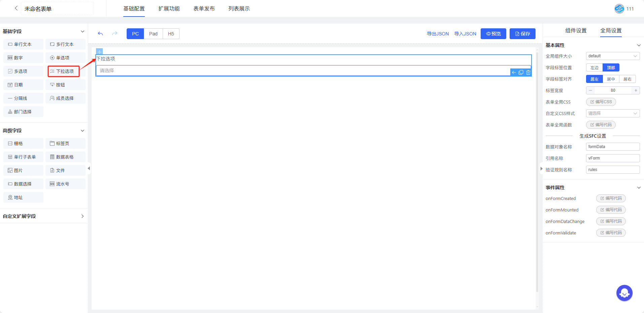Open the 自定义CSS样式 dropdown

(x=612, y=113)
